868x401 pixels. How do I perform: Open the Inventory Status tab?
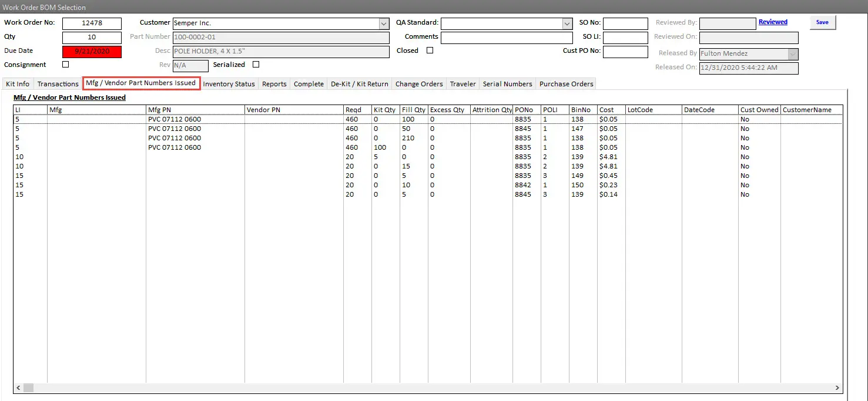[229, 84]
